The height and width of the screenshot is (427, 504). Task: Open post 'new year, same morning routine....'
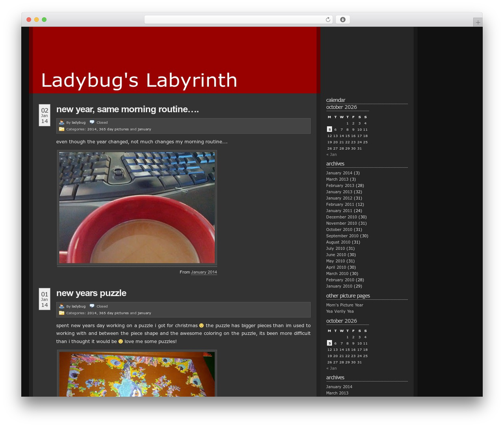click(x=127, y=109)
